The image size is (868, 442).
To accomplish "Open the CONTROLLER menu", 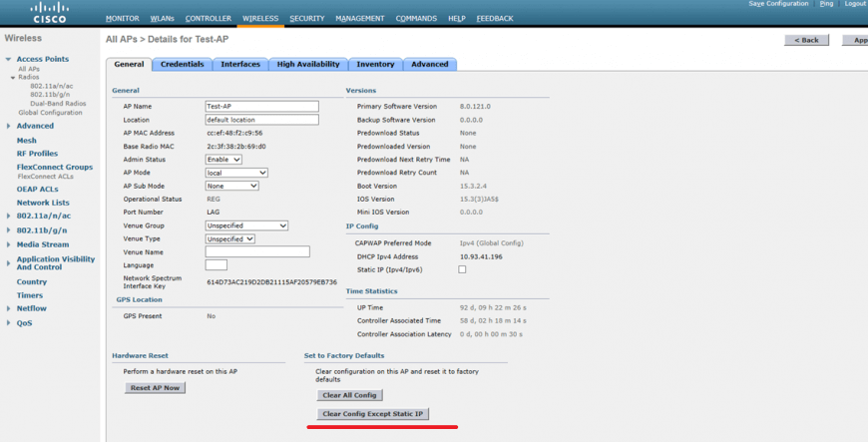I will point(209,18).
